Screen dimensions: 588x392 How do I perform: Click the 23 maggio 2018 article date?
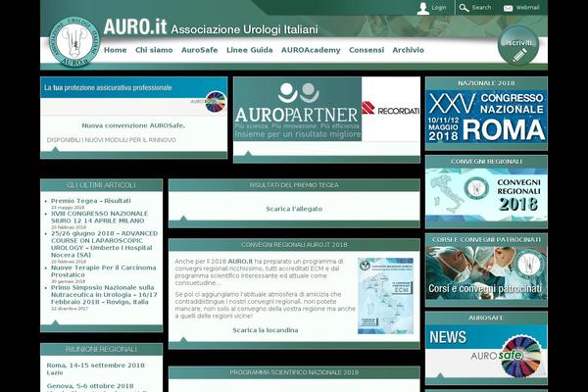68,208
